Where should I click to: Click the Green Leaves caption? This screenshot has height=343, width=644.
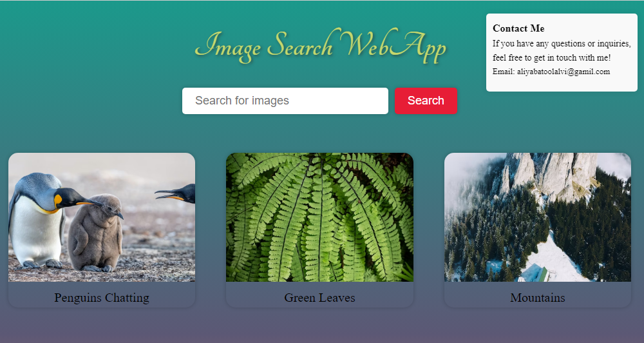319,297
